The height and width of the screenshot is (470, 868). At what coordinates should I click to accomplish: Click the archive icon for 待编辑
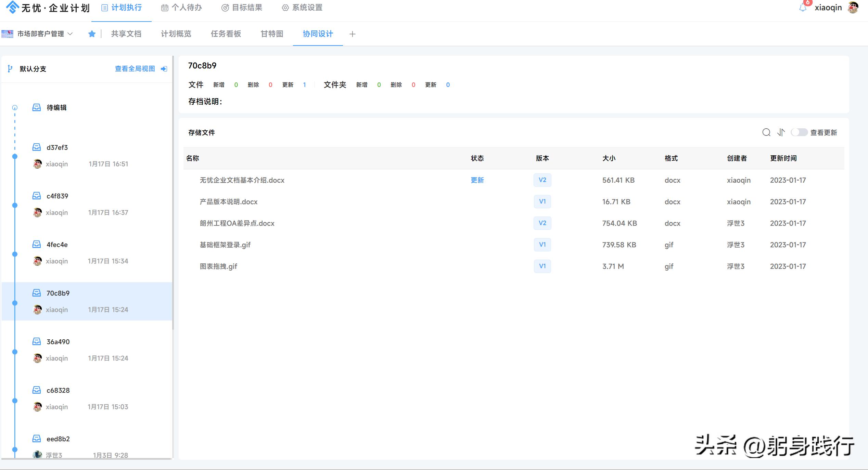[37, 107]
